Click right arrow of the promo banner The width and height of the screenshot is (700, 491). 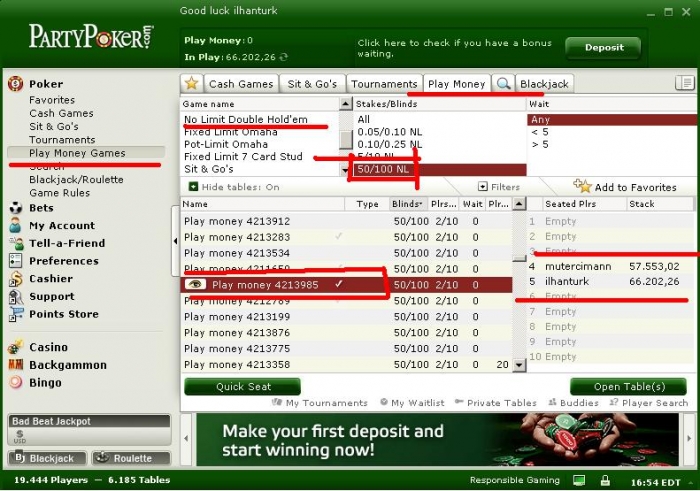pyautogui.click(x=688, y=439)
